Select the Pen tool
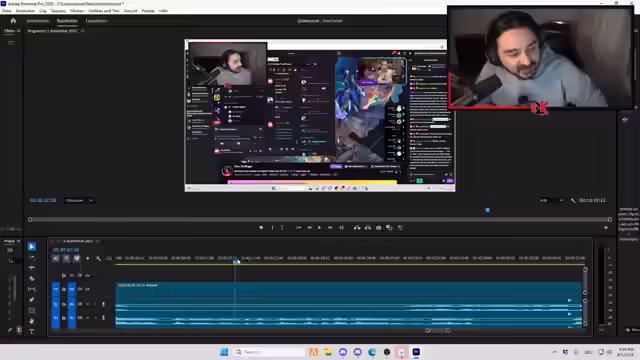This screenshot has height=360, width=640. pyautogui.click(x=32, y=300)
